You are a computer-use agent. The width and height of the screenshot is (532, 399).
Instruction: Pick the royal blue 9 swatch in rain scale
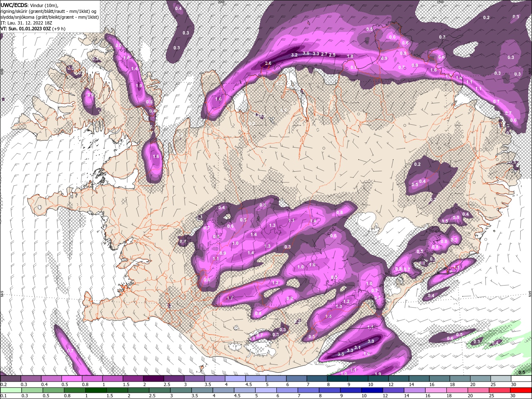tap(351, 390)
